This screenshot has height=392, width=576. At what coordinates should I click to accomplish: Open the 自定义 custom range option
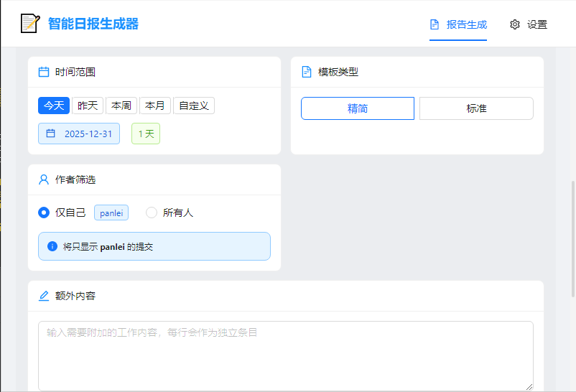(x=194, y=106)
